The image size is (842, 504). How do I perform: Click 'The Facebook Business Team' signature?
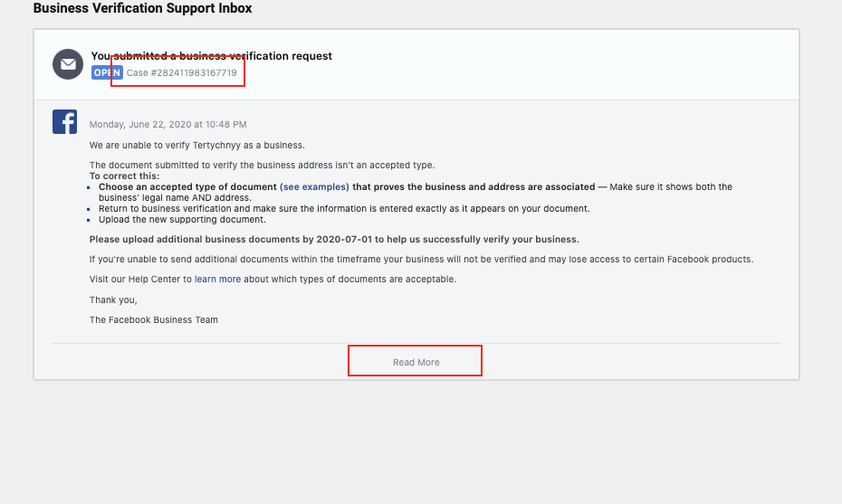click(154, 320)
